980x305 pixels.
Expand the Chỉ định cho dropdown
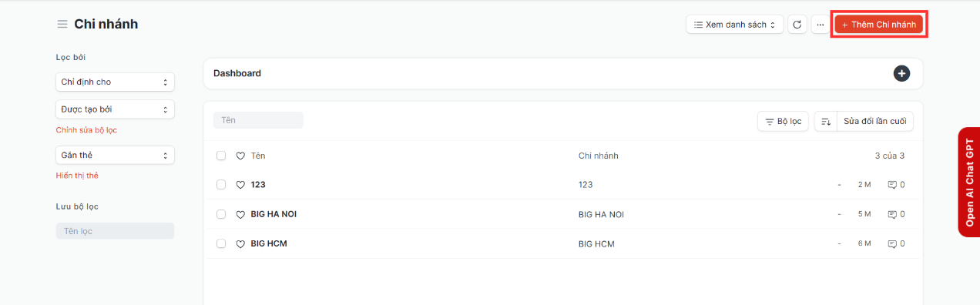[115, 82]
